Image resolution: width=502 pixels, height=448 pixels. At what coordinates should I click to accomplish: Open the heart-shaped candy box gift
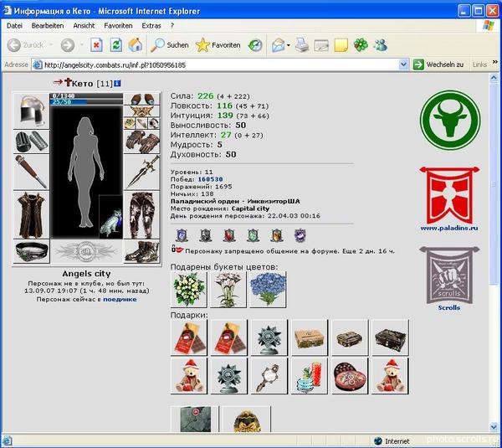click(x=350, y=376)
